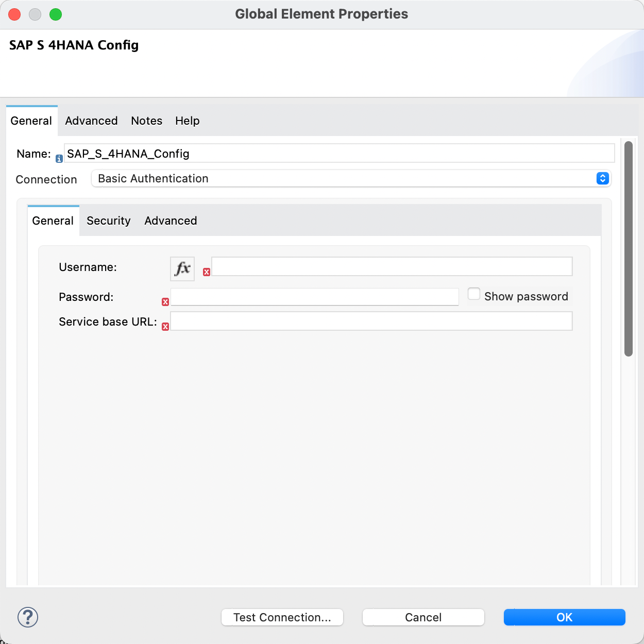Focus the Password input field
The image size is (644, 644).
tap(315, 297)
